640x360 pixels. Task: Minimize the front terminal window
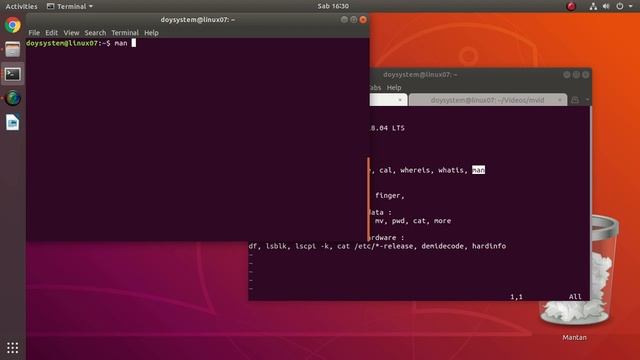click(x=344, y=20)
